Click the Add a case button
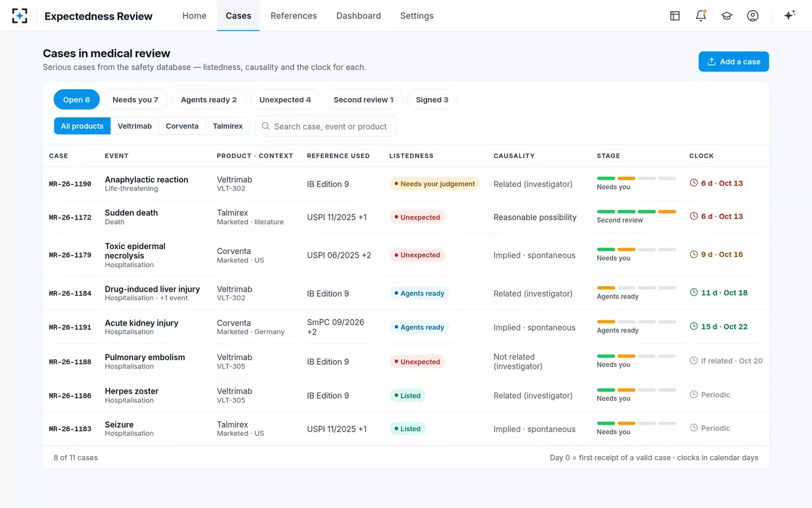This screenshot has height=508, width=812. coord(734,62)
